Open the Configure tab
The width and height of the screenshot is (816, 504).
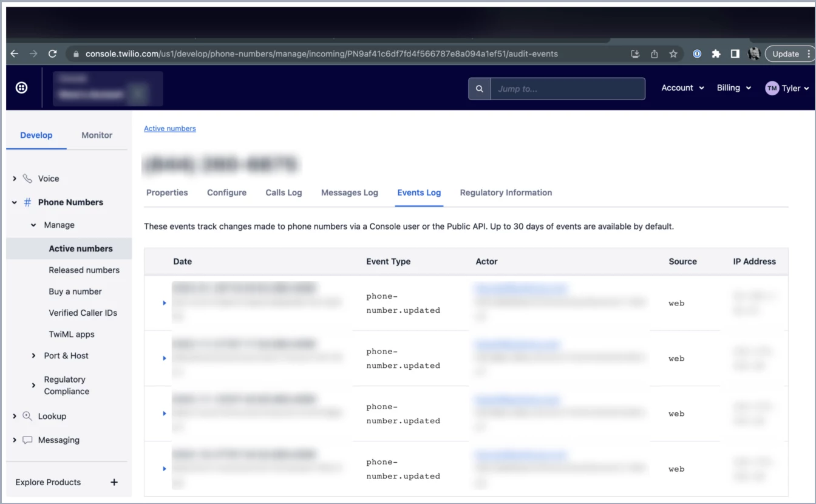tap(226, 192)
